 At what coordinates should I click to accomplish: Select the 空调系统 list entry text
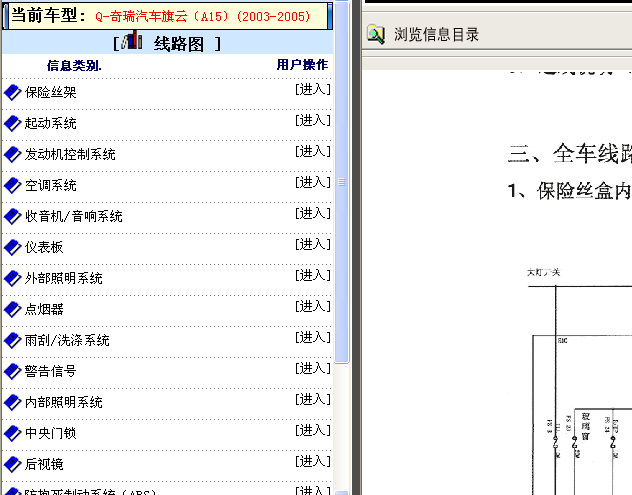click(50, 185)
